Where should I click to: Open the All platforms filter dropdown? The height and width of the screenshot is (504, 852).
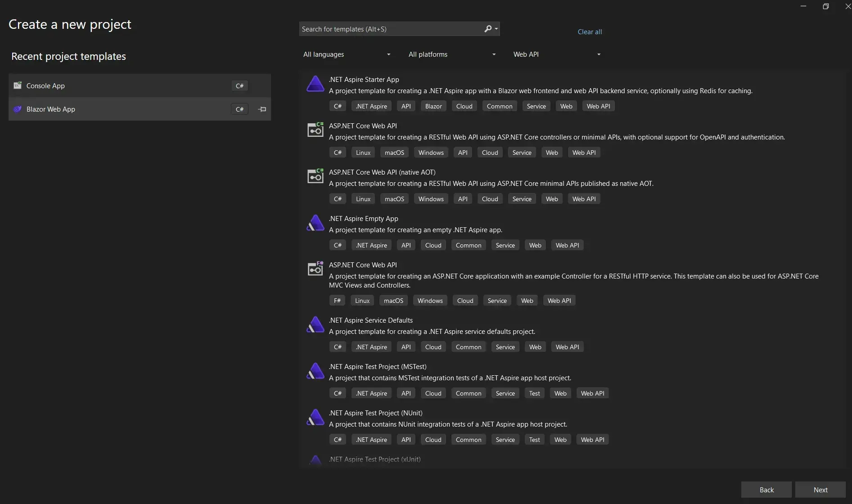(x=452, y=54)
